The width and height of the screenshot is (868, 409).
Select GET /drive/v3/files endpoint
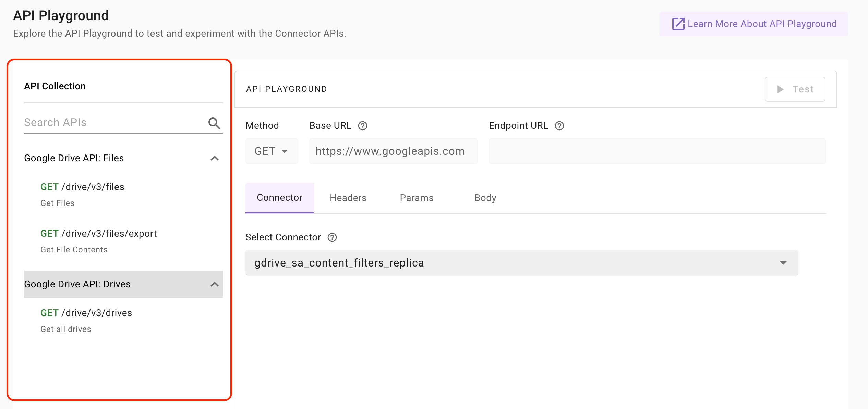point(82,187)
